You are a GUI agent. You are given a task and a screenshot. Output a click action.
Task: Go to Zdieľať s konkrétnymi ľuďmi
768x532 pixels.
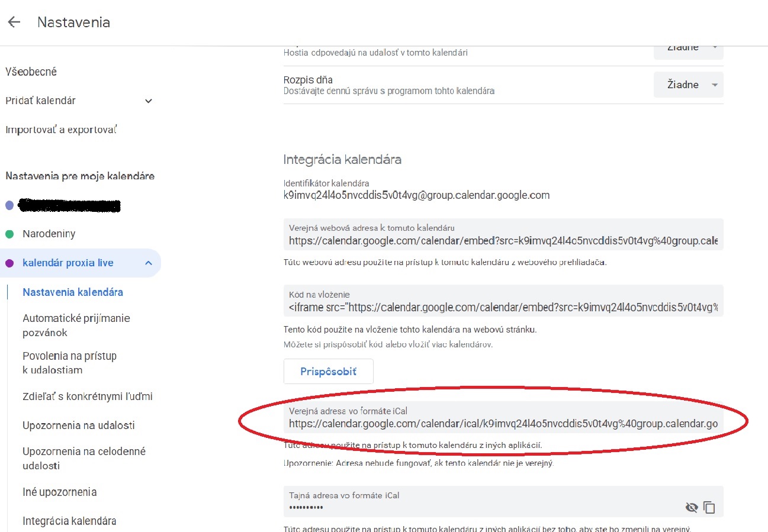tap(88, 396)
